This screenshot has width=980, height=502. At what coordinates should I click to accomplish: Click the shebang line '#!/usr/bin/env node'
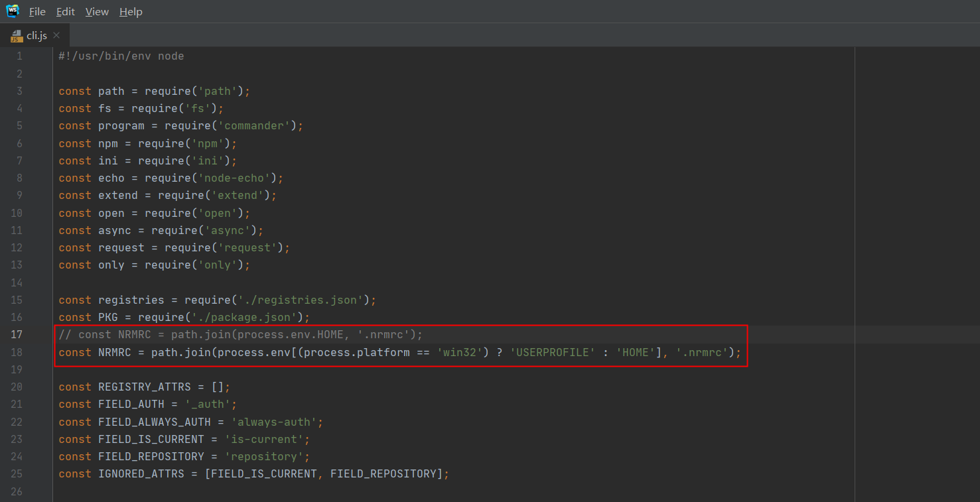(x=121, y=56)
